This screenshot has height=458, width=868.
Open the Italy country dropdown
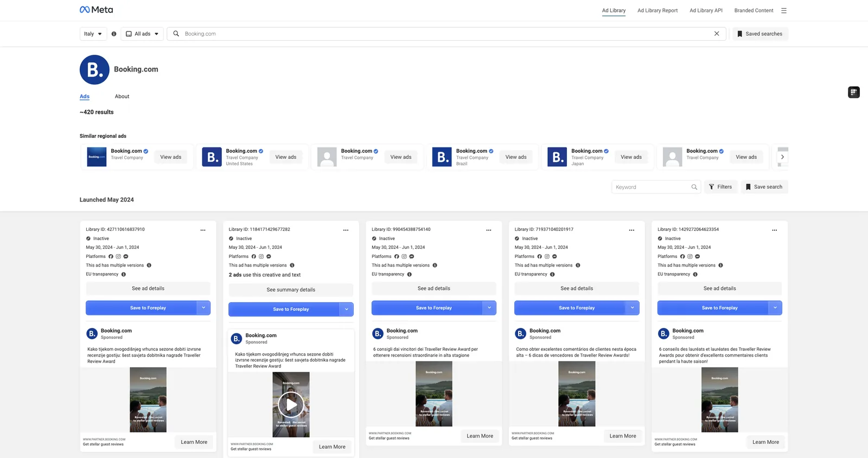coord(93,34)
